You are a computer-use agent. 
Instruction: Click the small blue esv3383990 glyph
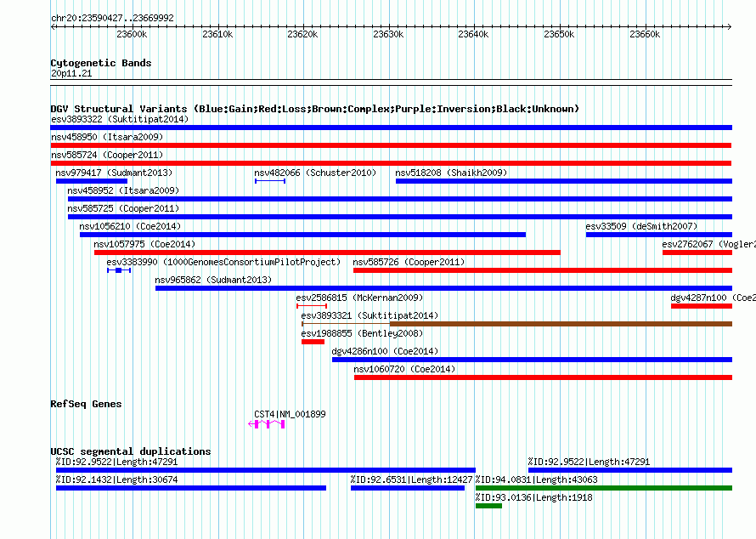pyautogui.click(x=119, y=270)
